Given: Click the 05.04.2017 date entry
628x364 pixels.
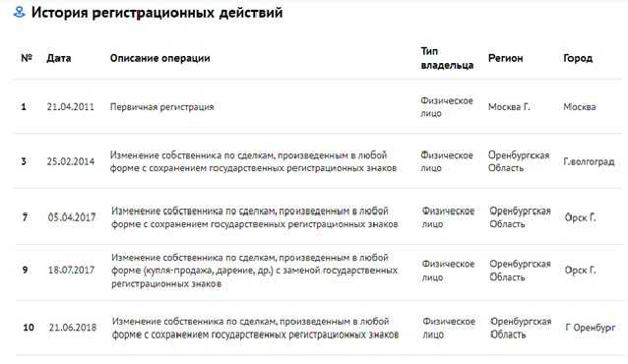Looking at the screenshot, I should click(x=72, y=217).
